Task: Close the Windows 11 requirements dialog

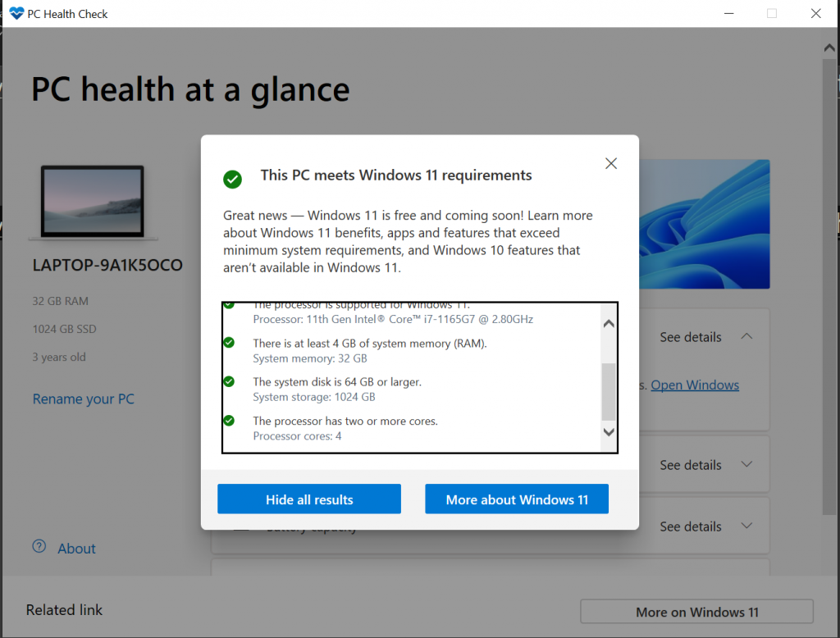Action: [x=610, y=163]
